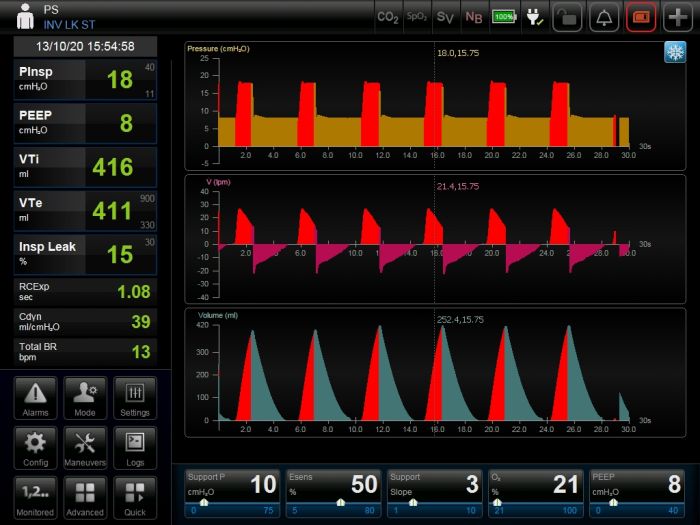This screenshot has width=700, height=525.
Task: Select the Support P setting showing 10
Action: point(232,493)
